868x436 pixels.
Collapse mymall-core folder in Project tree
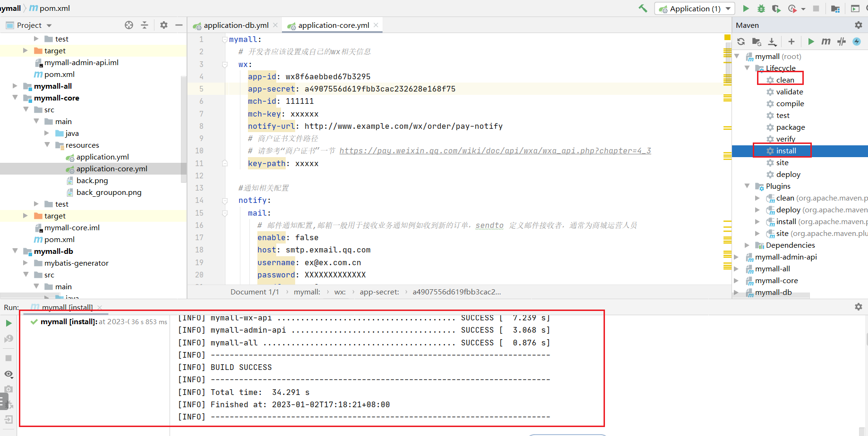(15, 98)
